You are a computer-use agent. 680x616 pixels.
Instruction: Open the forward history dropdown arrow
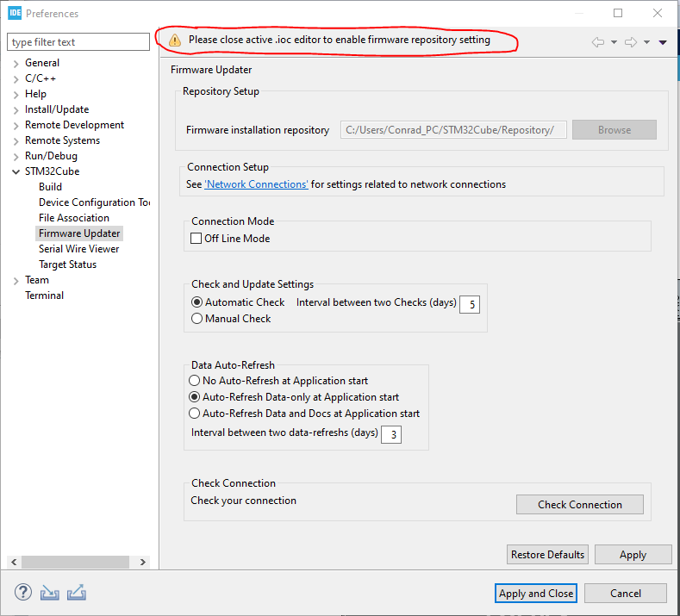coord(646,42)
